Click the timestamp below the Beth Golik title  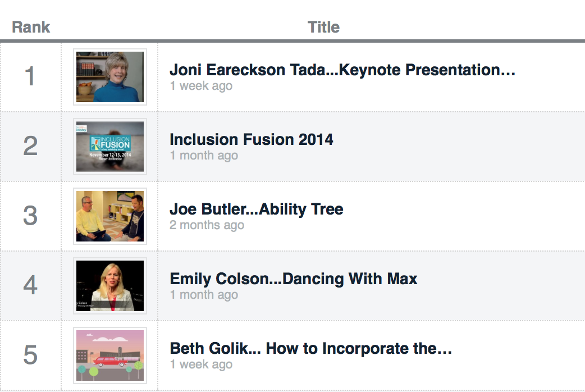[x=201, y=364]
